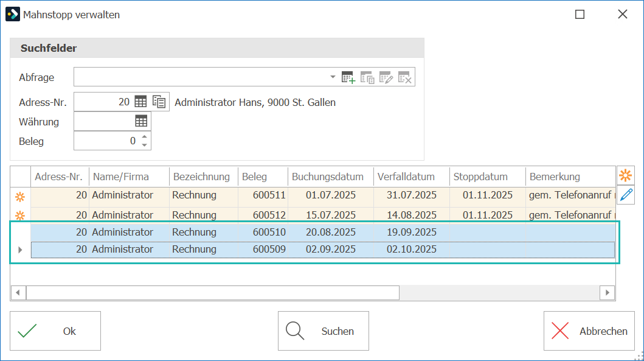
Task: Click Buchungsdatum 15.07.2025 cell
Action: [x=331, y=215]
